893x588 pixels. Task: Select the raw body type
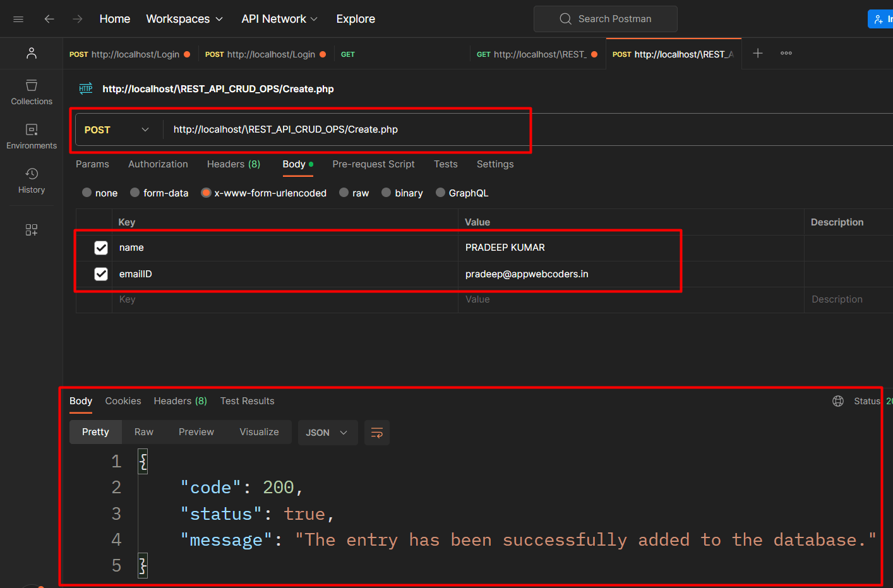(x=344, y=193)
